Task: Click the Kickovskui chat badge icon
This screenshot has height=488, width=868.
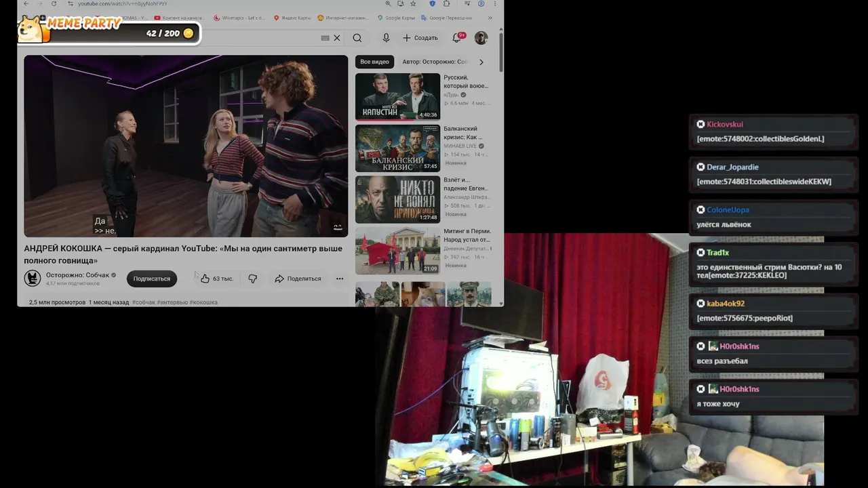Action: [701, 124]
